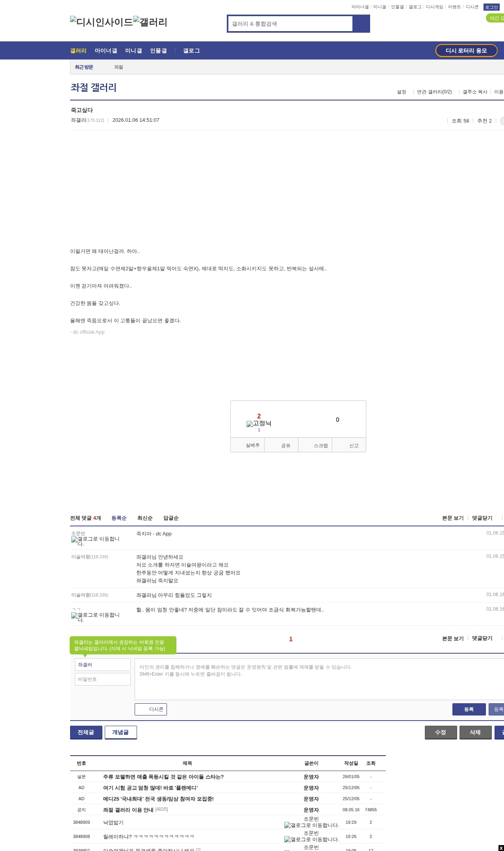Expand the 연관 갤러리(0/2) dropdown
Screen dimensions: 504x851
tap(434, 92)
